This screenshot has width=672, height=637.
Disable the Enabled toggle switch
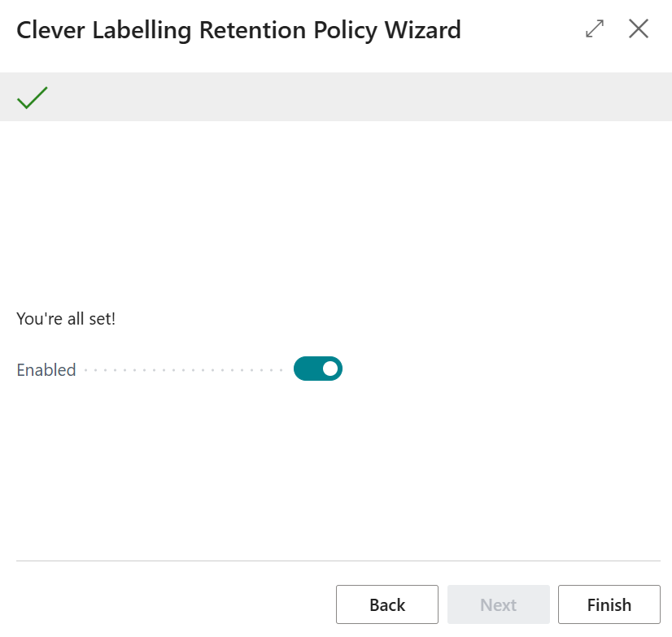tap(317, 369)
